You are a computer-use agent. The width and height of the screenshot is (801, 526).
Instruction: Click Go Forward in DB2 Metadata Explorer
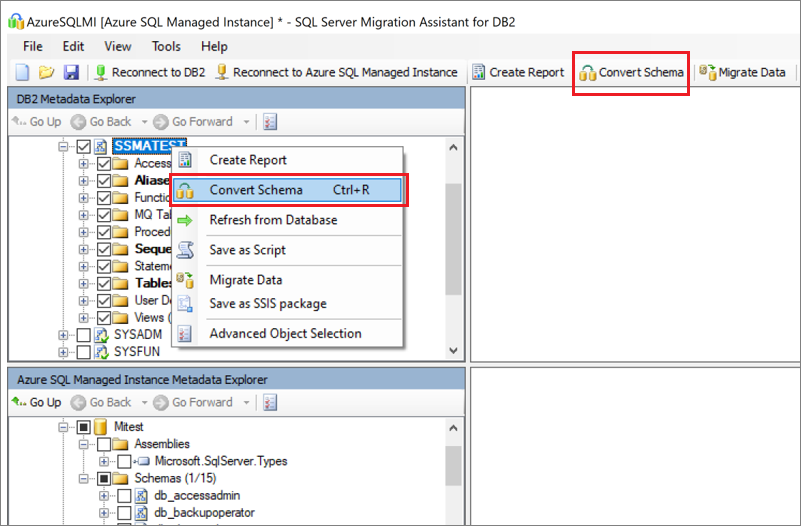coord(193,122)
